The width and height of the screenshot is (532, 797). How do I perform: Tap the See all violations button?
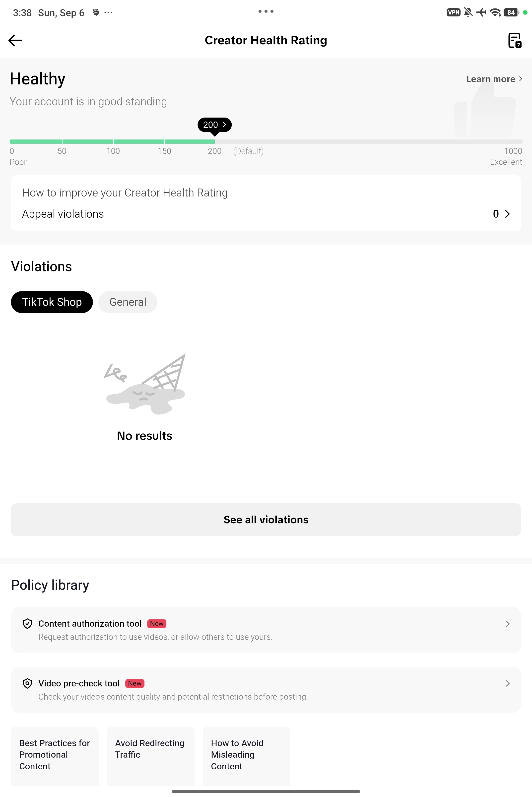[266, 520]
